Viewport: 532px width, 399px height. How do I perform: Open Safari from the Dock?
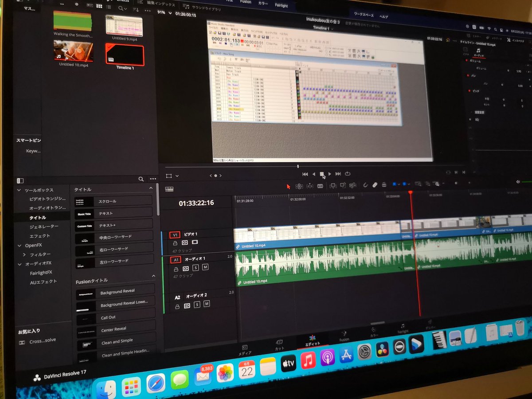(x=156, y=383)
